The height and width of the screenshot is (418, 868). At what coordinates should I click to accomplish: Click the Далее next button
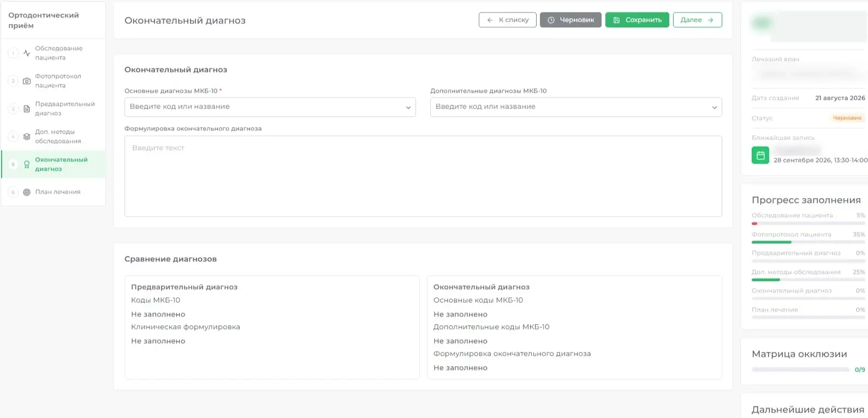pyautogui.click(x=698, y=20)
